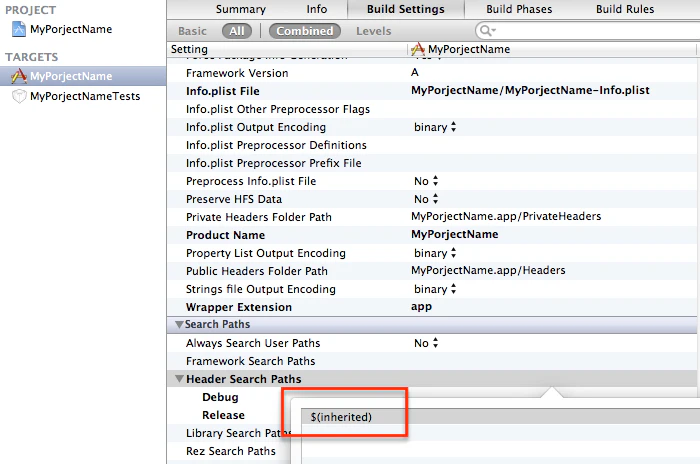The width and height of the screenshot is (700, 464).
Task: Open Property List Output Encoding dropdown
Action: (435, 253)
